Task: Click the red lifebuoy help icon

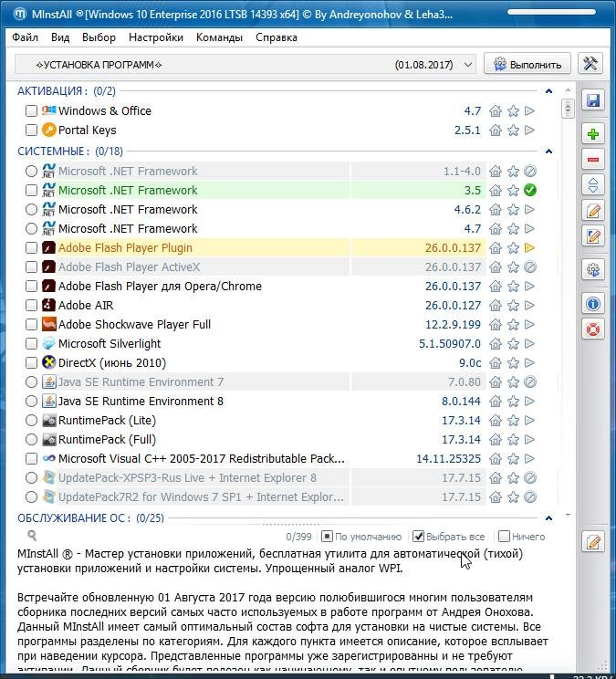Action: tap(592, 329)
